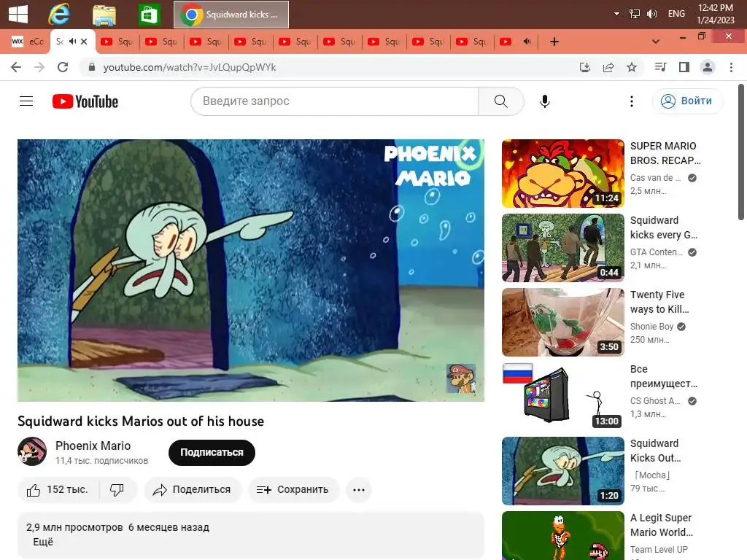This screenshot has height=560, width=747.
Task: Go to YouTube home via logo
Action: pyautogui.click(x=85, y=101)
